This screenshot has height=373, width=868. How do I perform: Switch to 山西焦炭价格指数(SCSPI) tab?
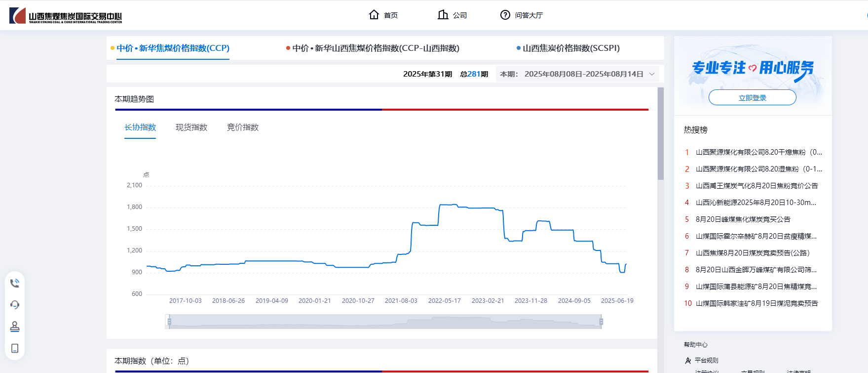click(x=571, y=48)
